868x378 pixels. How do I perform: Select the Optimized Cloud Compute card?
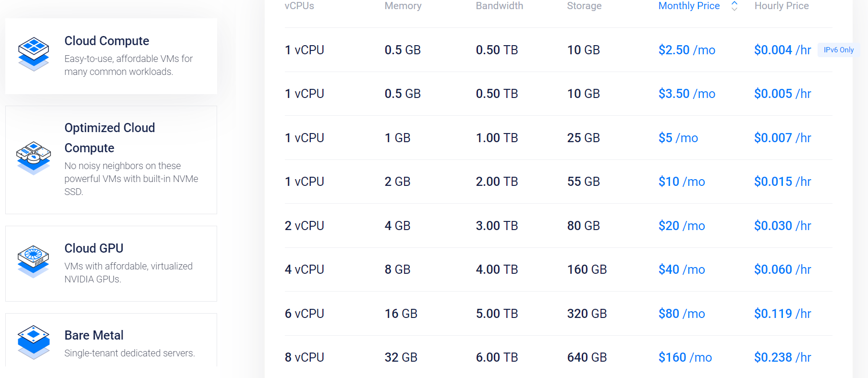[111, 160]
